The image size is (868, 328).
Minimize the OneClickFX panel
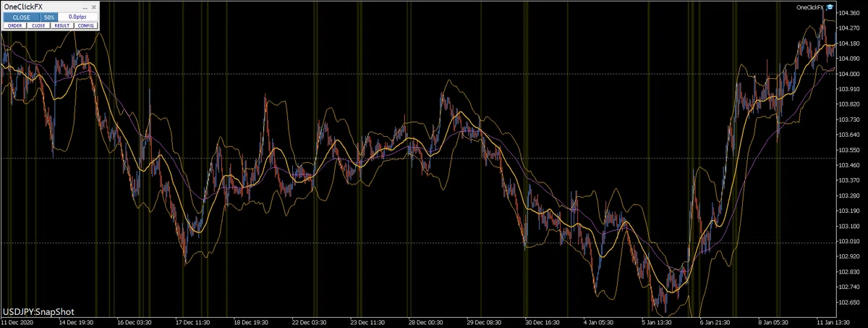(x=85, y=8)
